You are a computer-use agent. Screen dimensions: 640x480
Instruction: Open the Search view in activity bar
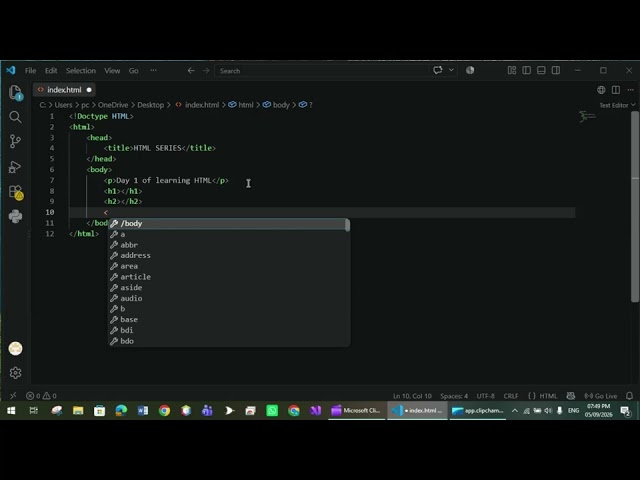(15, 118)
